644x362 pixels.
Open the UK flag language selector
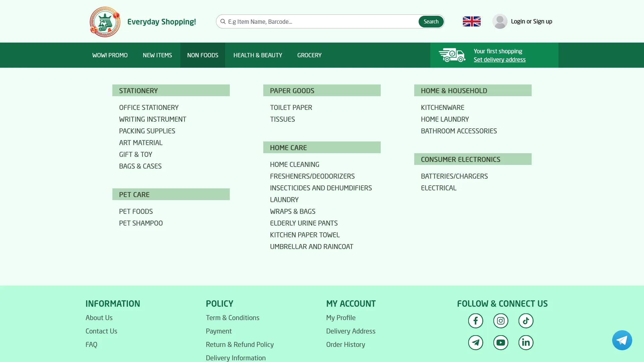tap(471, 21)
